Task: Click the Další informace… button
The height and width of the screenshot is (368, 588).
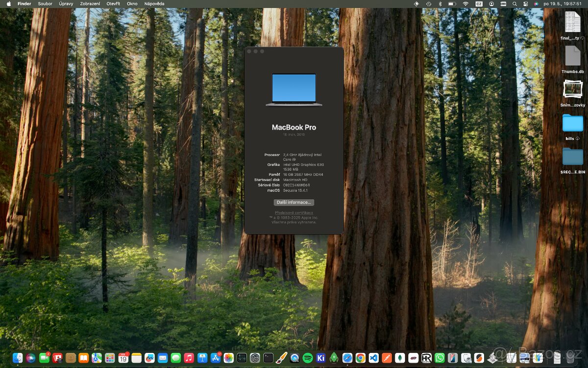Action: click(x=294, y=202)
